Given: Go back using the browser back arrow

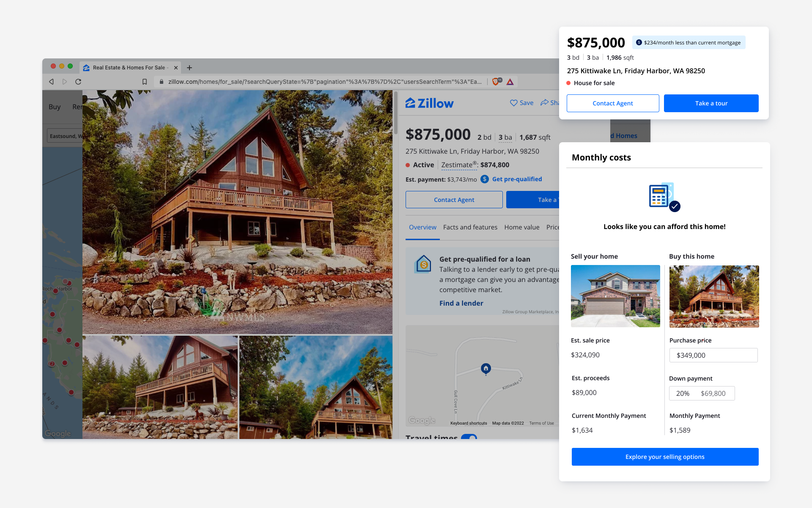Looking at the screenshot, I should [51, 82].
